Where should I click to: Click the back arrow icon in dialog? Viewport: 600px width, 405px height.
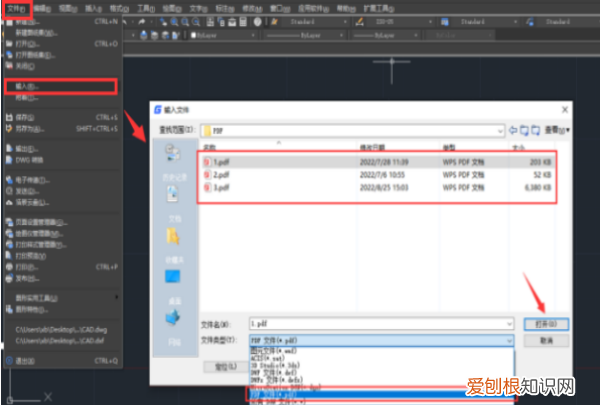[x=513, y=131]
